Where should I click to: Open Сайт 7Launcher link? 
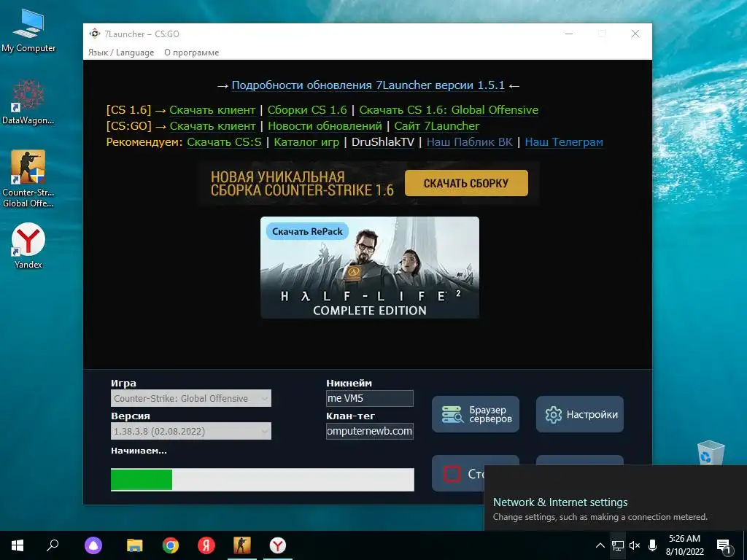(437, 126)
